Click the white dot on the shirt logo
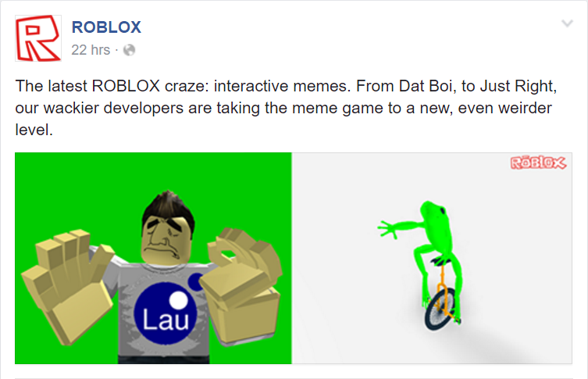This screenshot has width=588, height=379. [179, 300]
